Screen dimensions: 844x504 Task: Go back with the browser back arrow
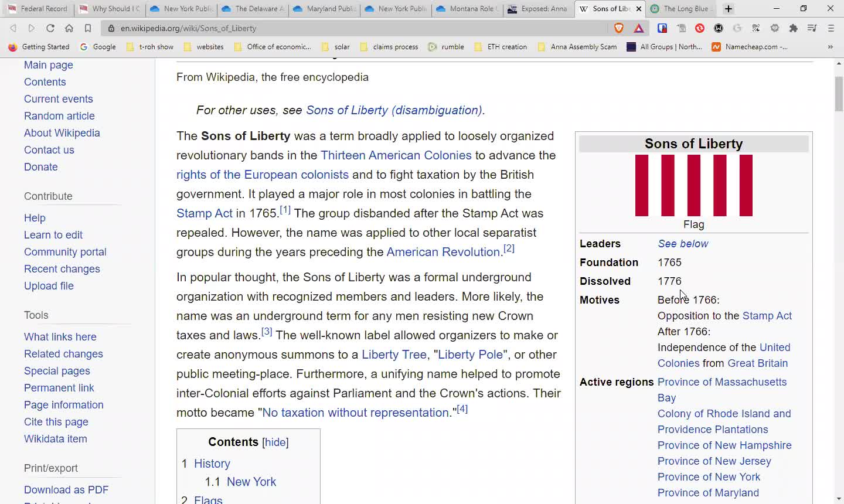click(13, 28)
